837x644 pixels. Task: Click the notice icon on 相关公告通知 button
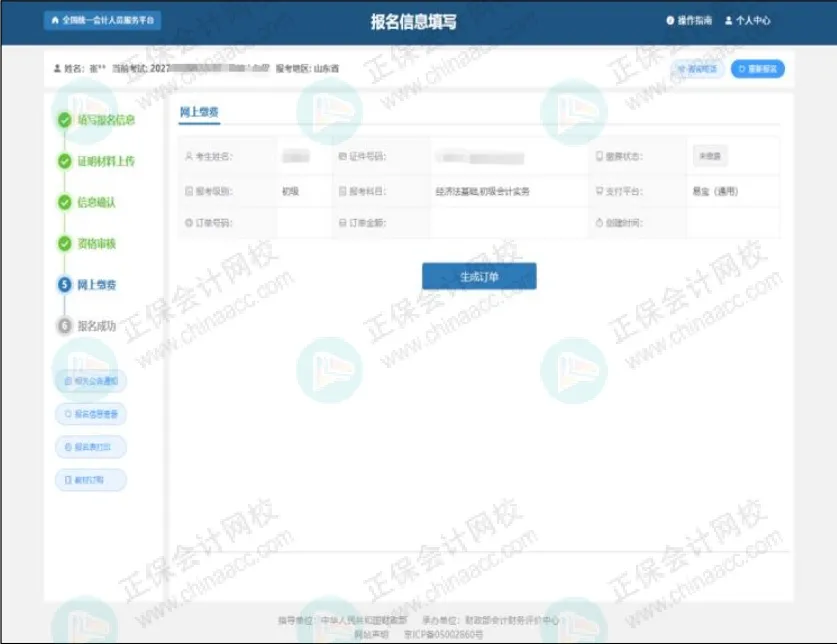click(x=68, y=378)
